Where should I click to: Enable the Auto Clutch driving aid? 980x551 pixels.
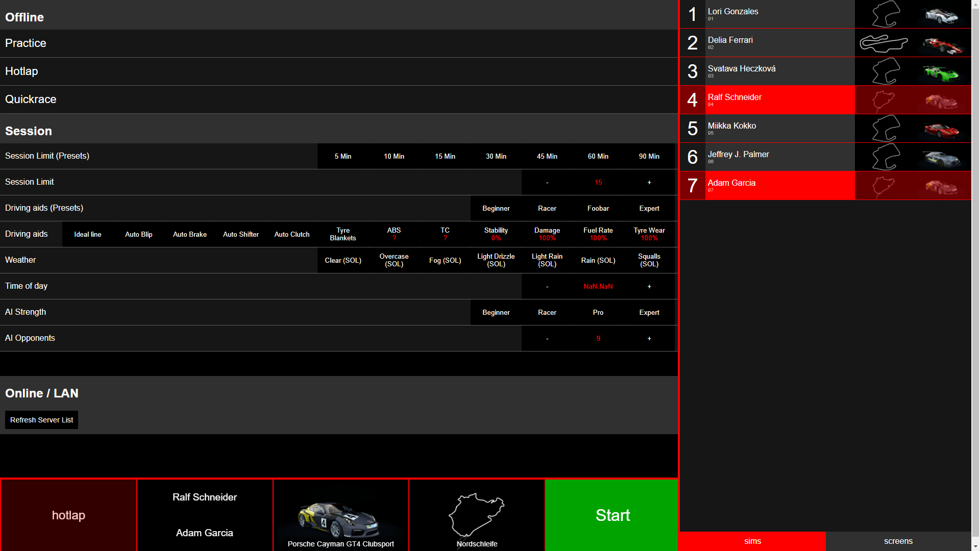click(291, 234)
